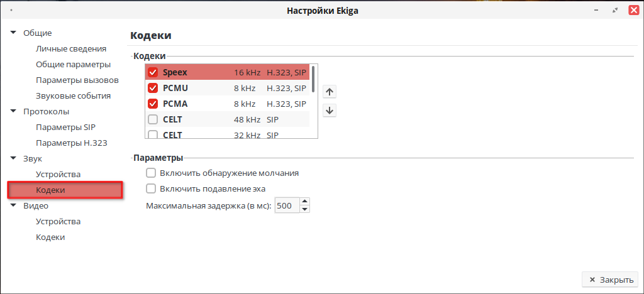This screenshot has height=294, width=644.
Task: Collapse the Видео tree section
Action: tap(14, 205)
